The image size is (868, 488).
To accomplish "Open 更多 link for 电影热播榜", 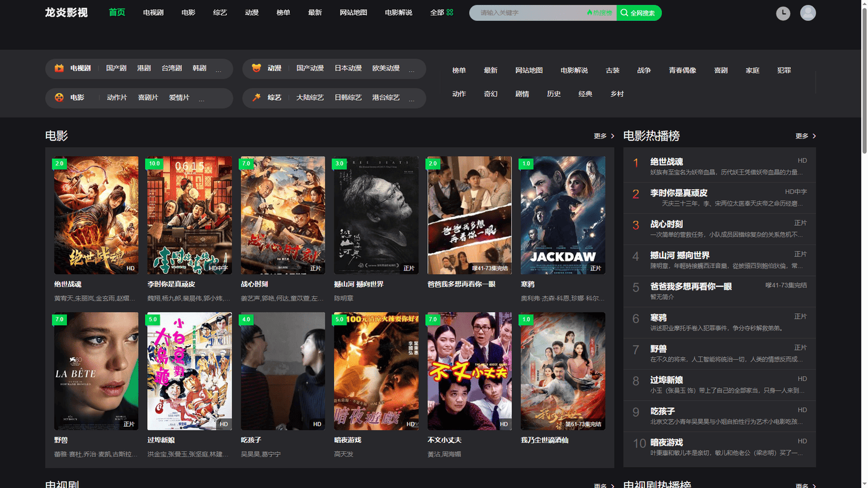I will (805, 136).
